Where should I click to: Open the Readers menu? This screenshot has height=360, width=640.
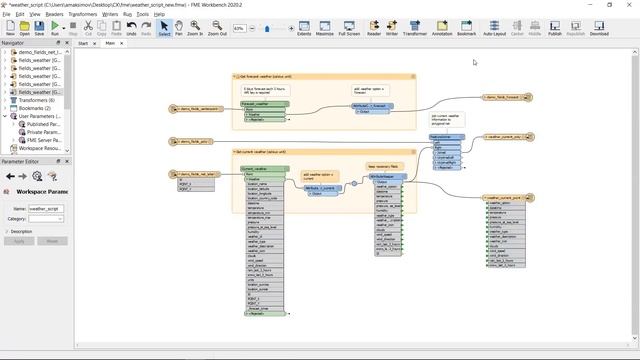[54, 14]
